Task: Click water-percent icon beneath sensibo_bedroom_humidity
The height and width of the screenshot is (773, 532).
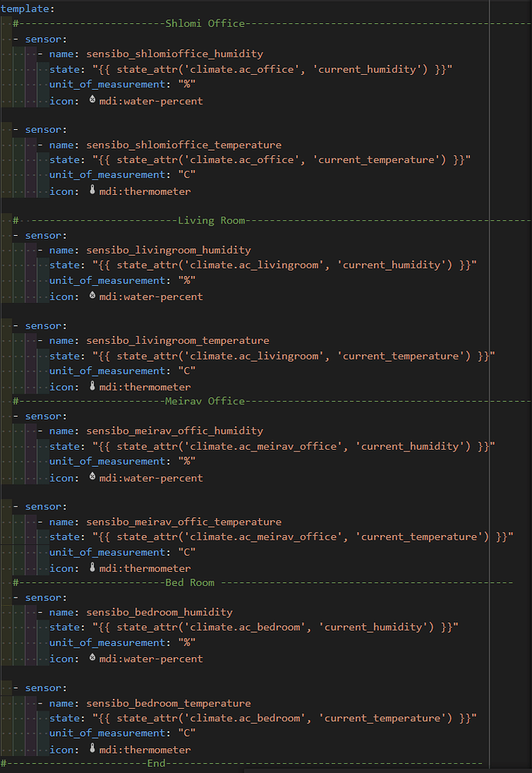Action: pyautogui.click(x=93, y=658)
